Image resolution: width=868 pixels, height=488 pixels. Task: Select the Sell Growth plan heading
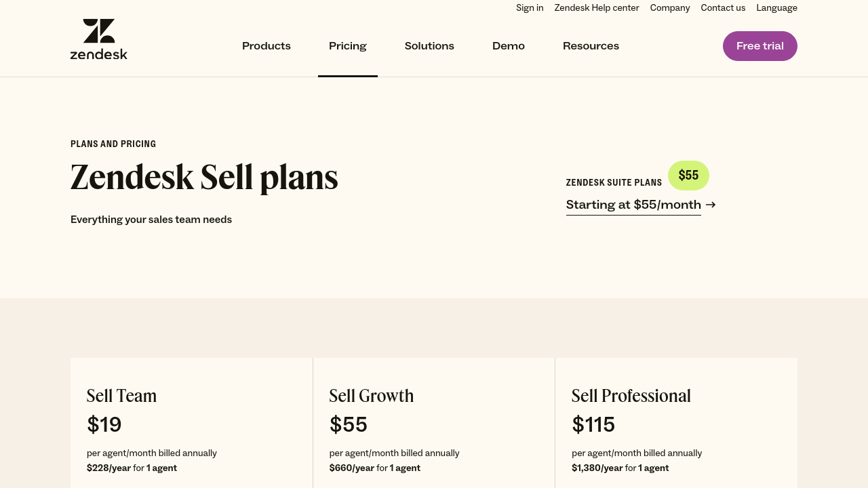(x=372, y=396)
